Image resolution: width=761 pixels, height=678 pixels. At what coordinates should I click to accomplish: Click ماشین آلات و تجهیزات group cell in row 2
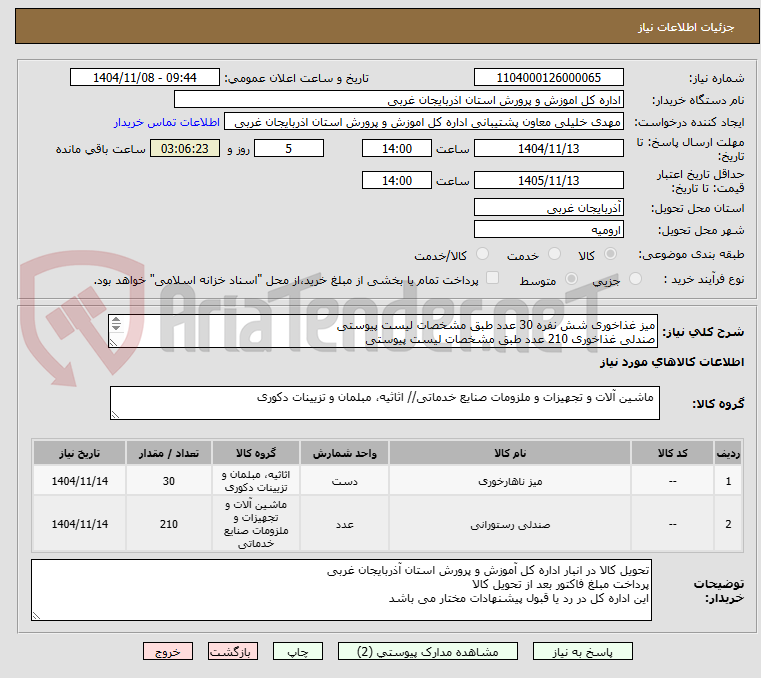tap(256, 524)
